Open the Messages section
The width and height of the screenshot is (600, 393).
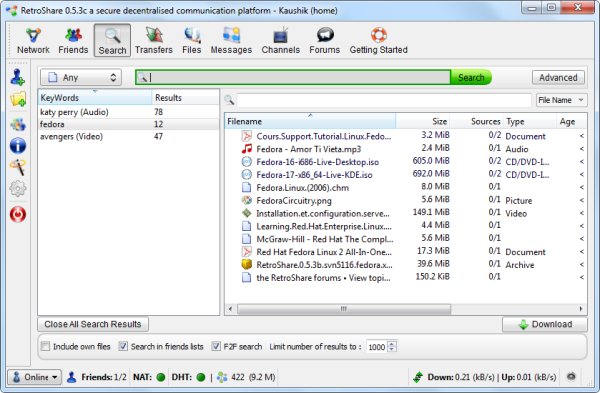pyautogui.click(x=231, y=41)
